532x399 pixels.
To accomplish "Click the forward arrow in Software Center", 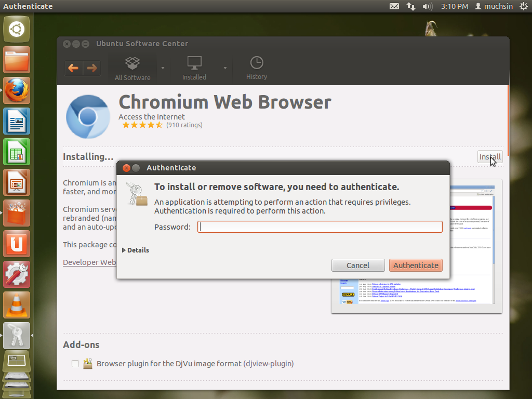I will pos(91,68).
